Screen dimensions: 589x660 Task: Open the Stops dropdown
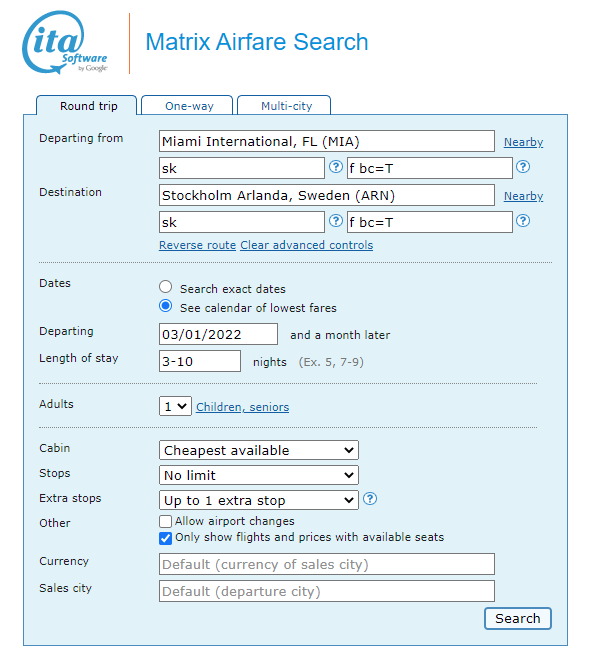coord(259,475)
